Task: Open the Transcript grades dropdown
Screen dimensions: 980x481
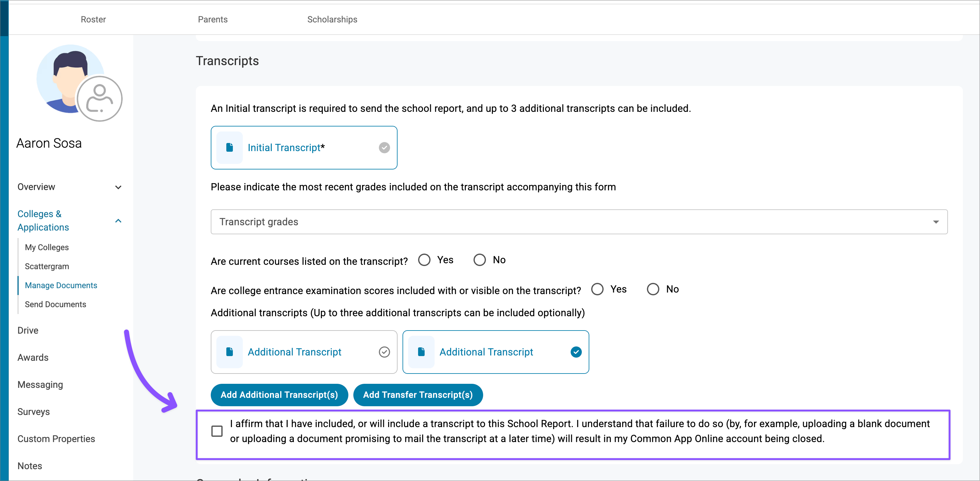Action: point(579,221)
